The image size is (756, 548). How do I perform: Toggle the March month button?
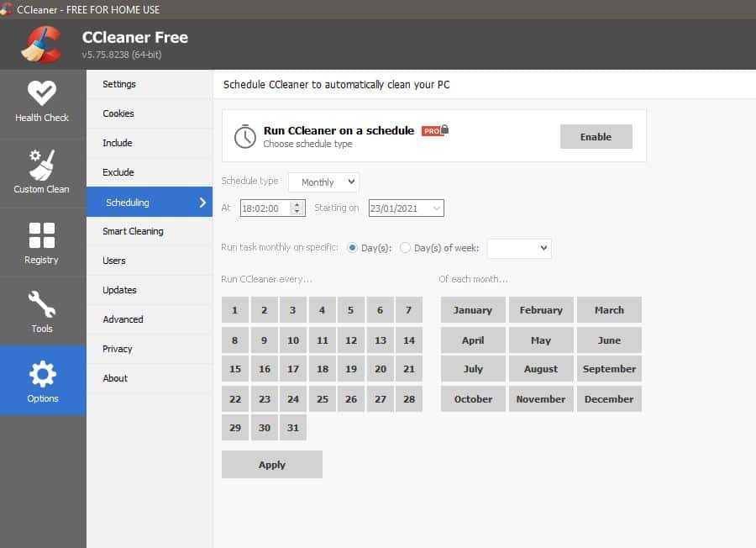point(610,309)
